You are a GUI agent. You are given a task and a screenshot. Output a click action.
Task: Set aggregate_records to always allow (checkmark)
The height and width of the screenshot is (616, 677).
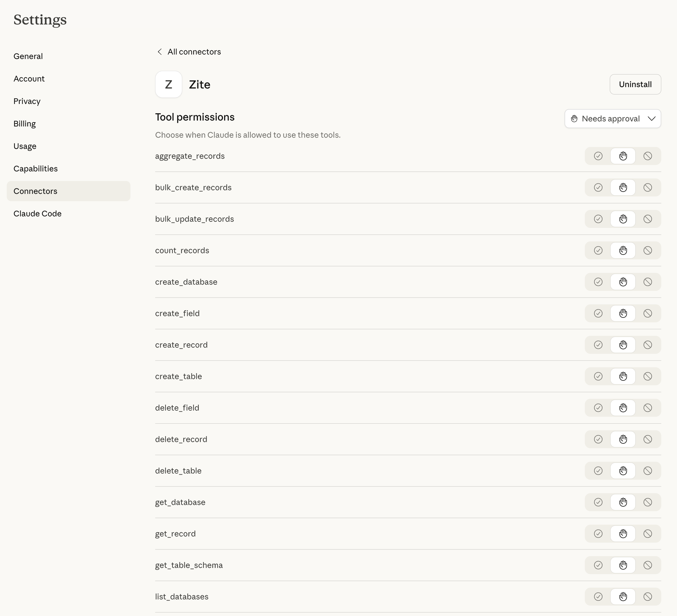click(x=598, y=156)
